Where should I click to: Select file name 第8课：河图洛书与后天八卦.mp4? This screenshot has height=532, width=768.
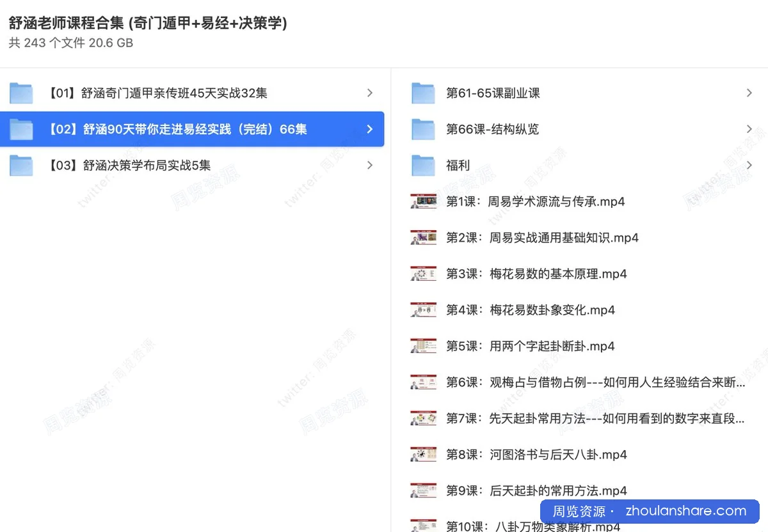click(536, 455)
